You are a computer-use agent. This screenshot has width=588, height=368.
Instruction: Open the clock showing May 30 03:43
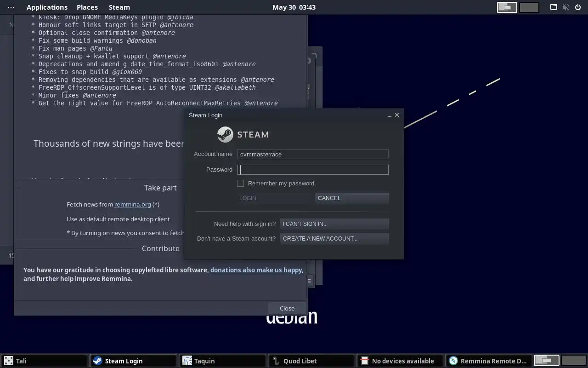[x=294, y=7]
